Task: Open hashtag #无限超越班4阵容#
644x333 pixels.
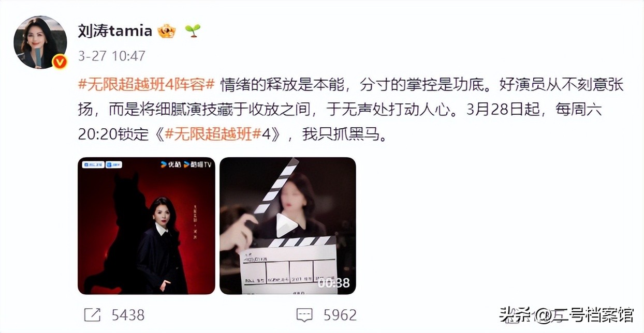Action: [x=147, y=84]
